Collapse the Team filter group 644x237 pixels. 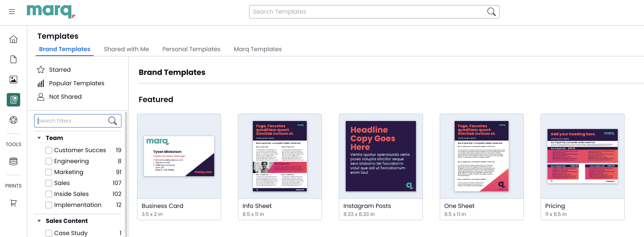coord(39,138)
